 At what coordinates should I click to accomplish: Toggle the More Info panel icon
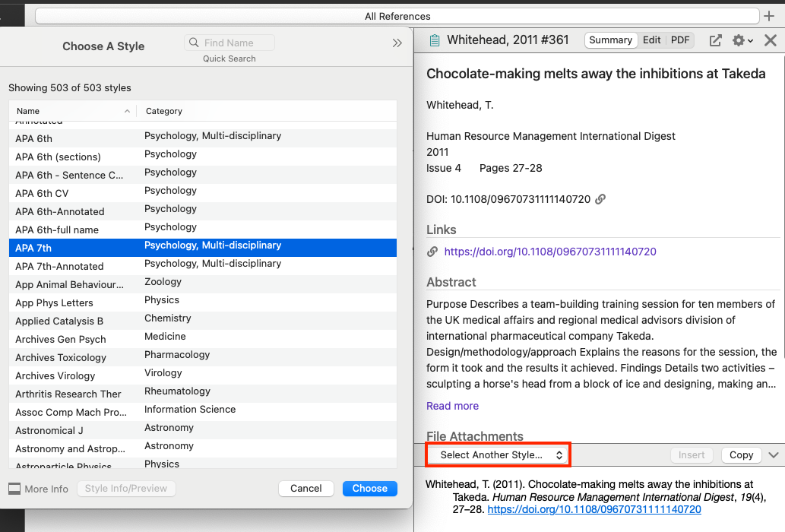pos(14,489)
